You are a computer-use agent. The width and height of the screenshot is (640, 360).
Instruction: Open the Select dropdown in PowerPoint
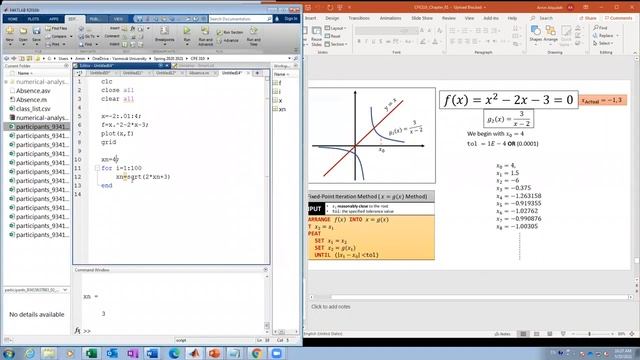click(x=603, y=43)
